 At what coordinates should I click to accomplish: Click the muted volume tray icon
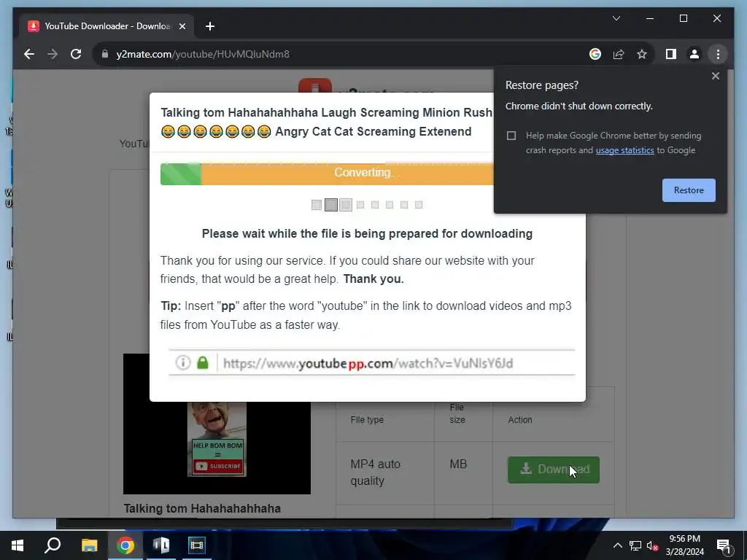[x=652, y=545]
